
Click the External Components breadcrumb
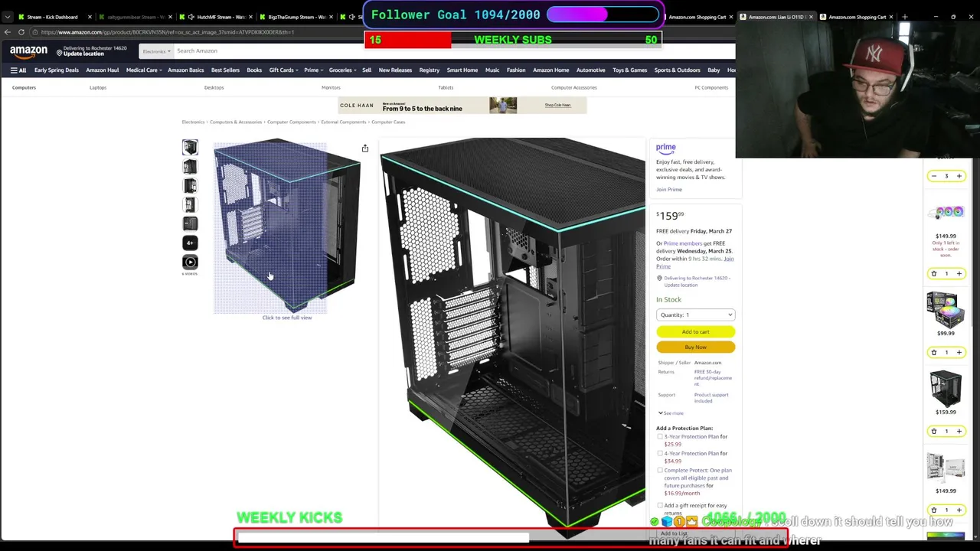pyautogui.click(x=344, y=122)
